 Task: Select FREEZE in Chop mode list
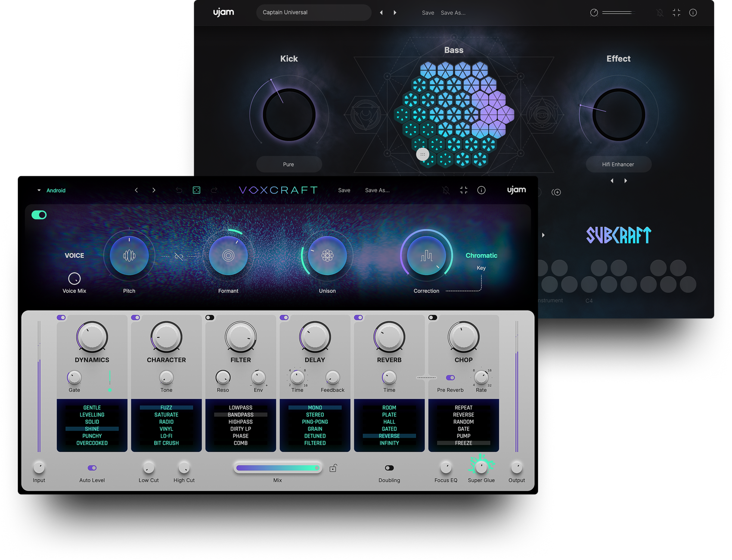pos(463,443)
